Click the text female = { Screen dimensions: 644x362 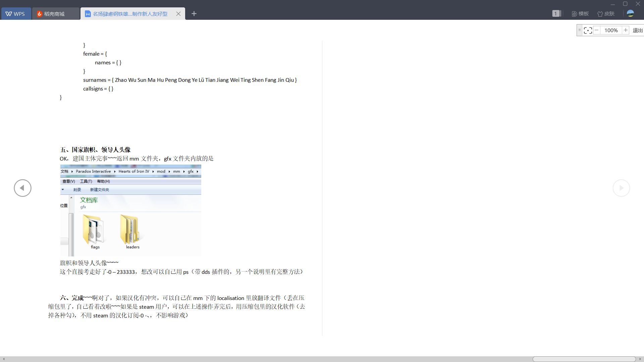(95, 54)
